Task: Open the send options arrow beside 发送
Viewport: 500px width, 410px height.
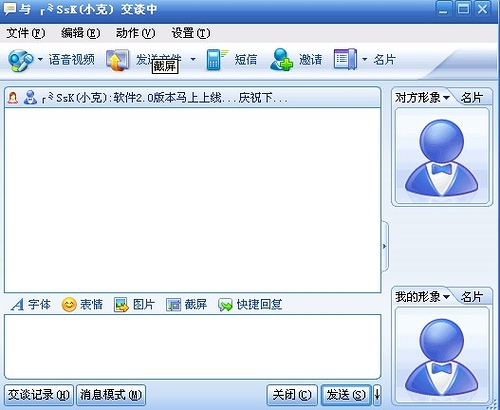Action: pos(377,395)
